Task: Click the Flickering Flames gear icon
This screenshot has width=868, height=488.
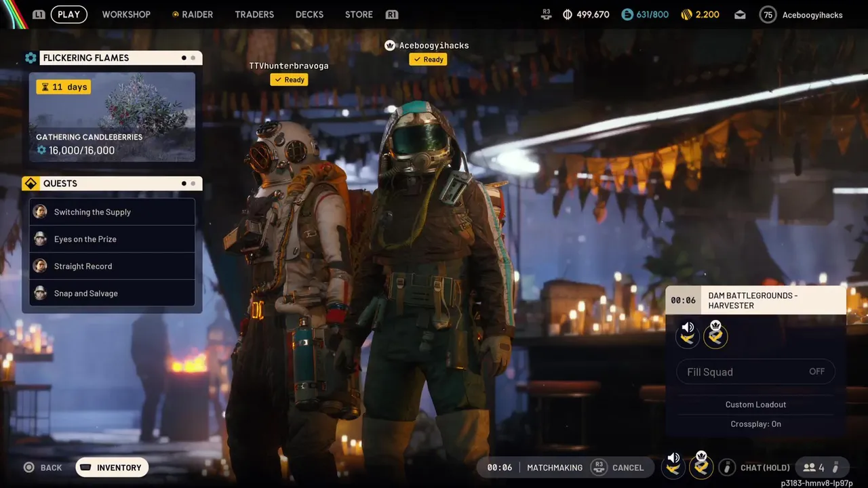Action: [31, 58]
